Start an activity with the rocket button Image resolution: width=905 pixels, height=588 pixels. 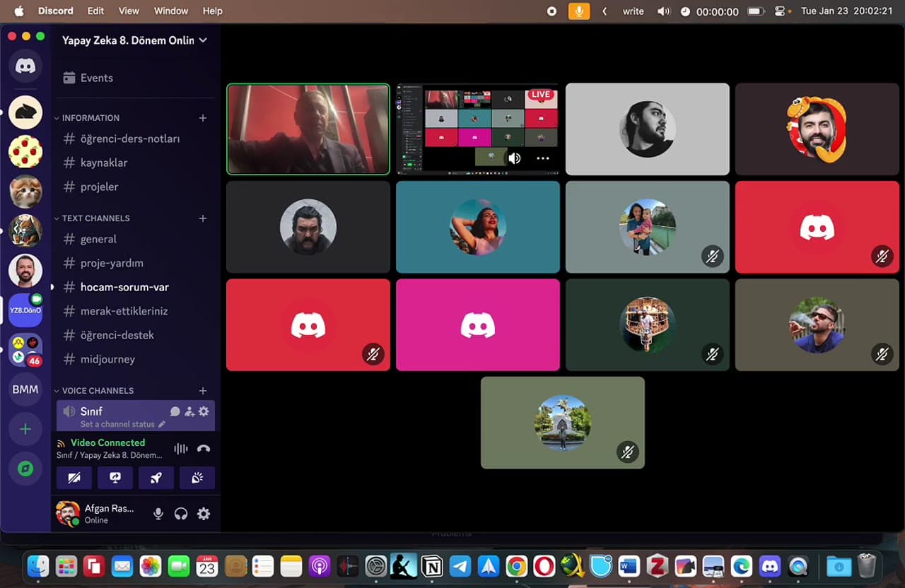point(156,478)
